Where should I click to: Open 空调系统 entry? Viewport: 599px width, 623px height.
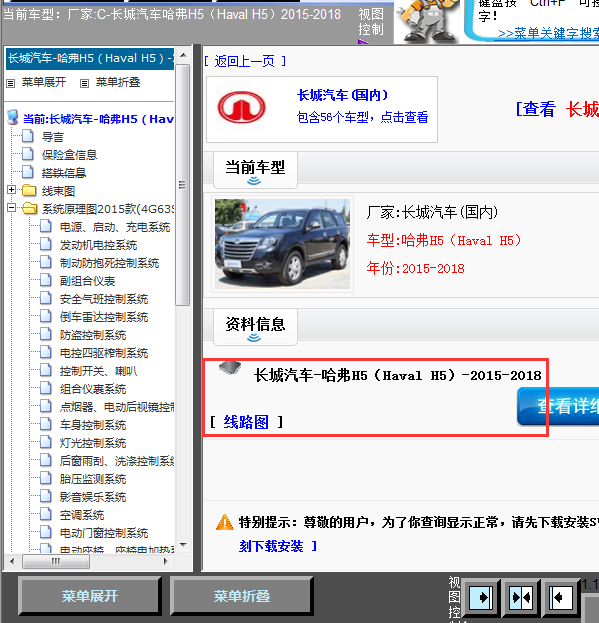(x=82, y=515)
